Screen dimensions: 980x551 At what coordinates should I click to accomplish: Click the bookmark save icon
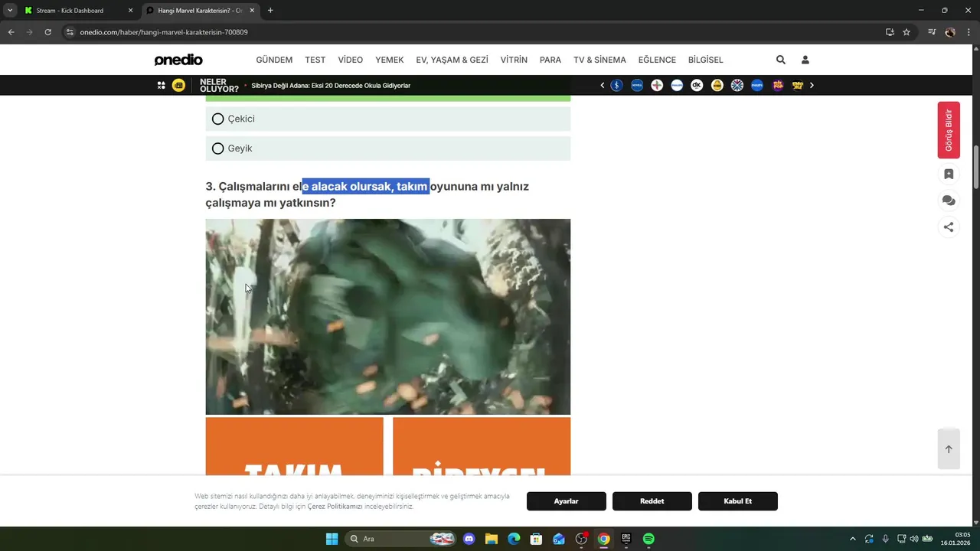949,174
